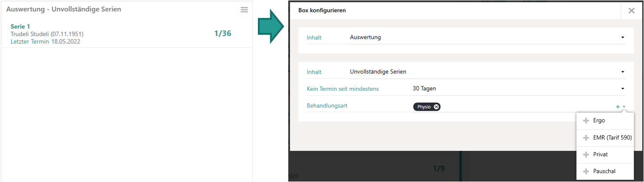The image size is (644, 182).
Task: Select the Ergo menu entry
Action: (605, 121)
